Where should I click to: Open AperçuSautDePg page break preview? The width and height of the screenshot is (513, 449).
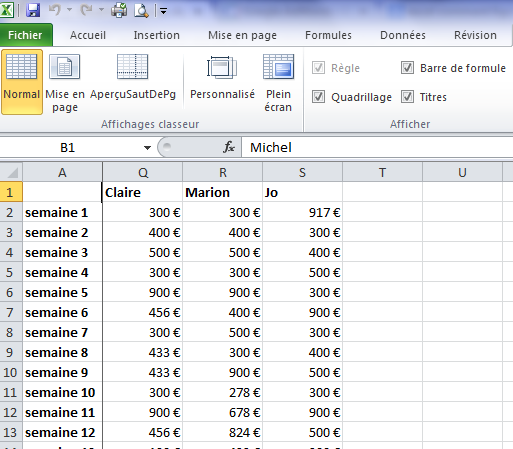point(133,77)
